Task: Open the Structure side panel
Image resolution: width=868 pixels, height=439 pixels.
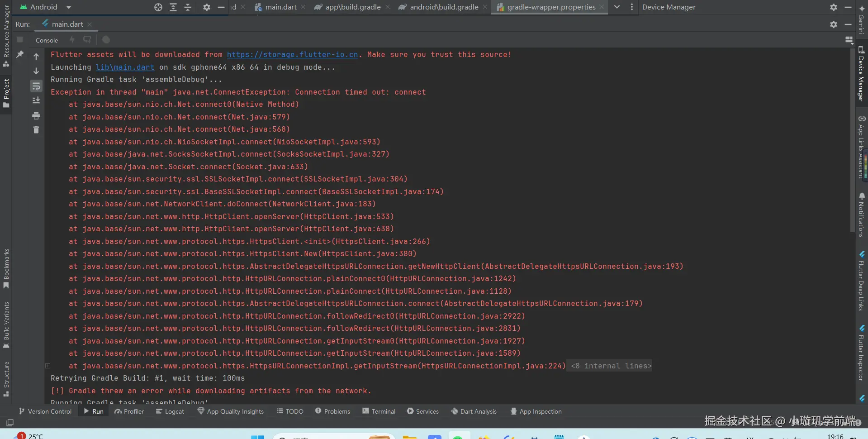Action: click(x=6, y=379)
